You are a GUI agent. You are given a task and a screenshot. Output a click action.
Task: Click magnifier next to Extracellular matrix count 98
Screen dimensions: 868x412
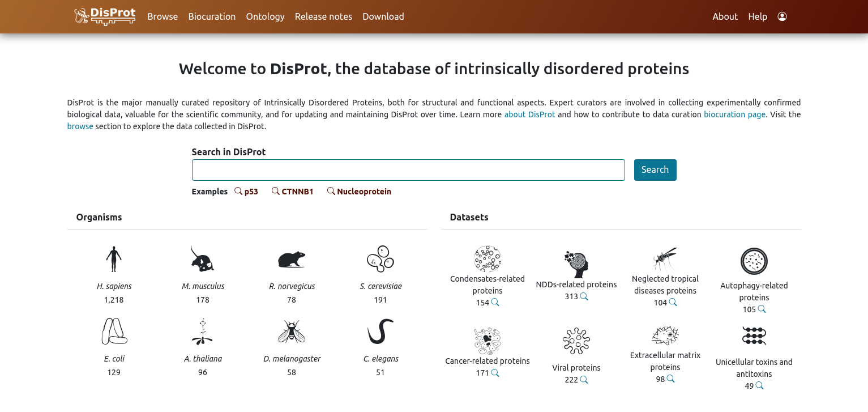(x=671, y=379)
